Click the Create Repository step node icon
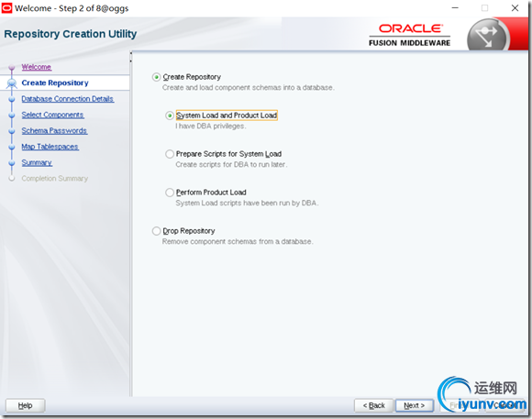This screenshot has height=419, width=532. 12,83
